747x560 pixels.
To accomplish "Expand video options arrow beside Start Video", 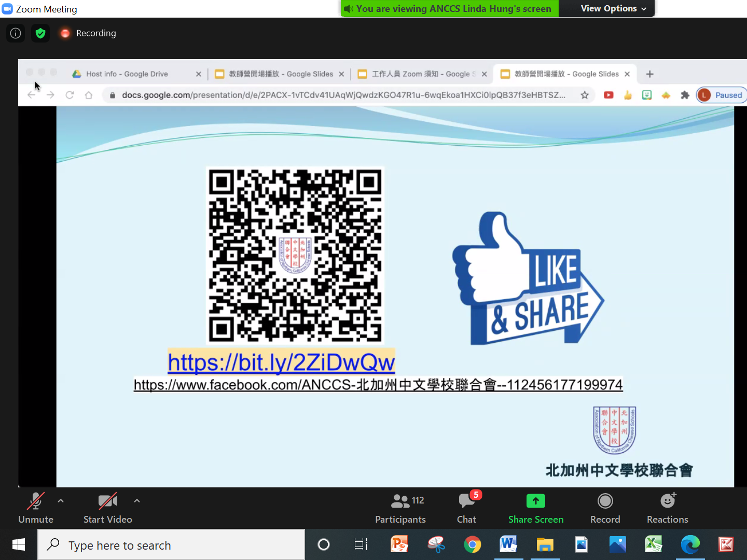I will pyautogui.click(x=137, y=501).
